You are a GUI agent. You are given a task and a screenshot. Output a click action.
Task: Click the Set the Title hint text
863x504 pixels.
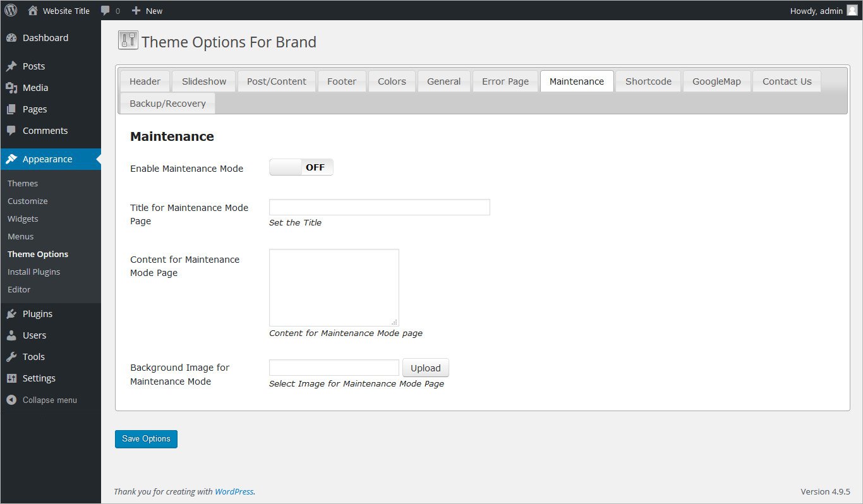(295, 222)
